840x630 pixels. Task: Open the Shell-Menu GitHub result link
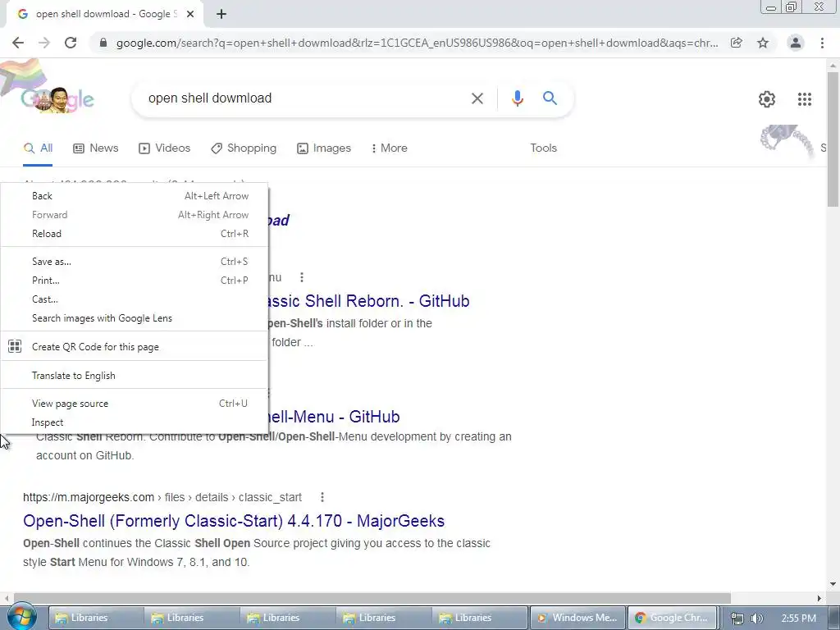(x=335, y=417)
